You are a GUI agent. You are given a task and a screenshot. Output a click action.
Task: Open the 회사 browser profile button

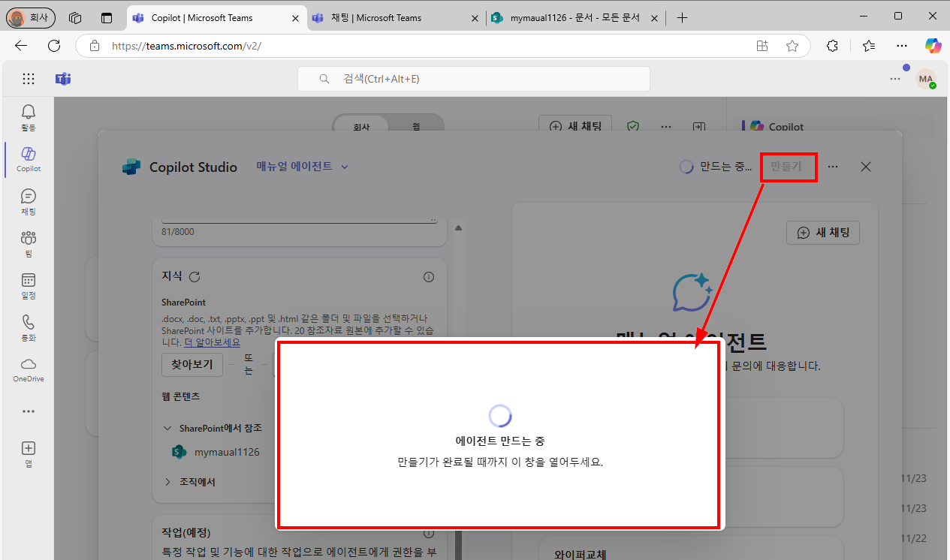point(30,17)
